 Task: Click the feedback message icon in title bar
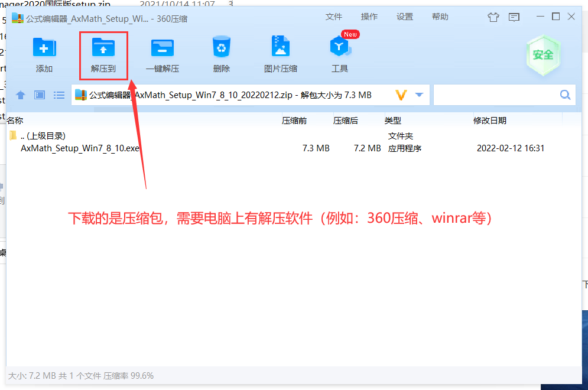pyautogui.click(x=514, y=17)
